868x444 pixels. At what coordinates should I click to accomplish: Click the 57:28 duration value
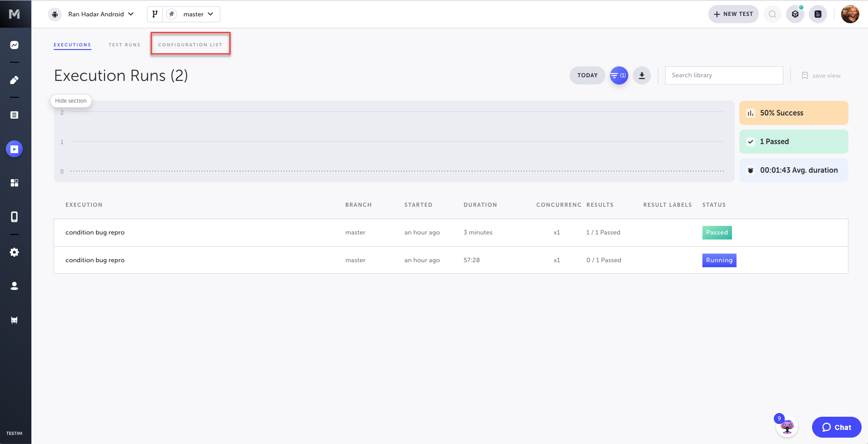(x=472, y=260)
